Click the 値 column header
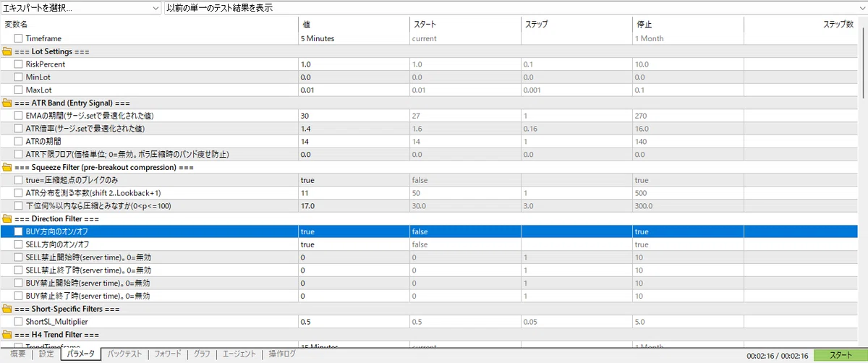The height and width of the screenshot is (363, 868). [x=353, y=24]
